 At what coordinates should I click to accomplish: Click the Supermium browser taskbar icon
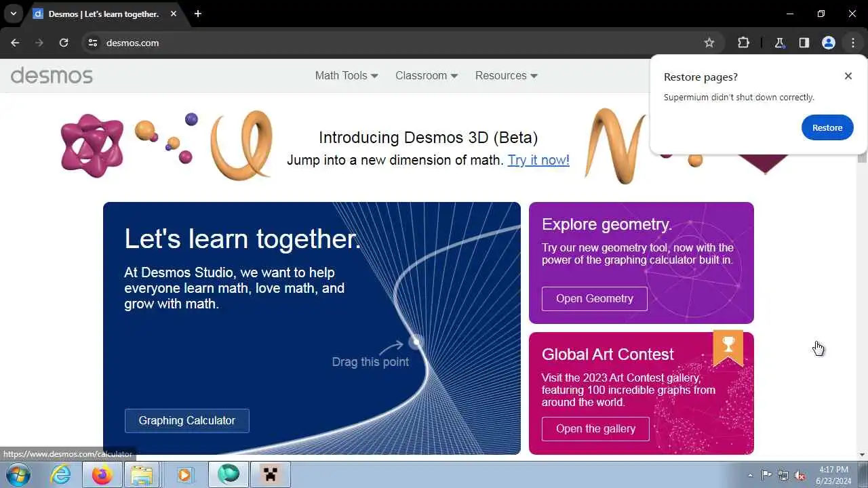click(229, 475)
